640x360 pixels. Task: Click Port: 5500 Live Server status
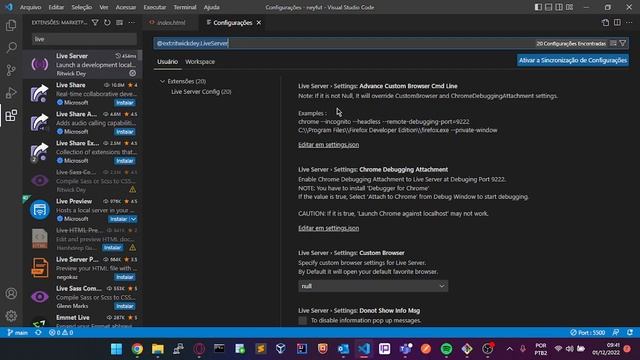click(x=587, y=333)
